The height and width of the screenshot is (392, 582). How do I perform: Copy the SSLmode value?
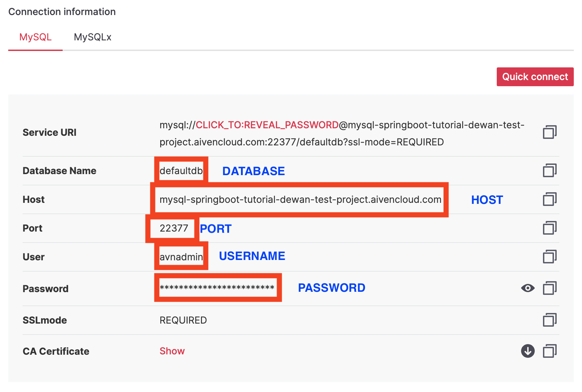[x=549, y=320]
